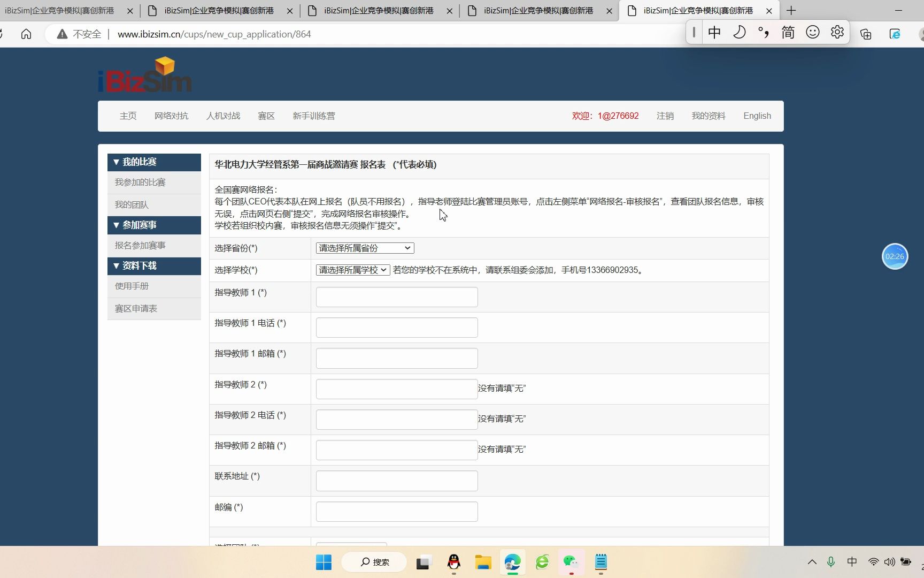Image resolution: width=924 pixels, height=578 pixels.
Task: Click the 联系地址 input field
Action: pyautogui.click(x=397, y=481)
